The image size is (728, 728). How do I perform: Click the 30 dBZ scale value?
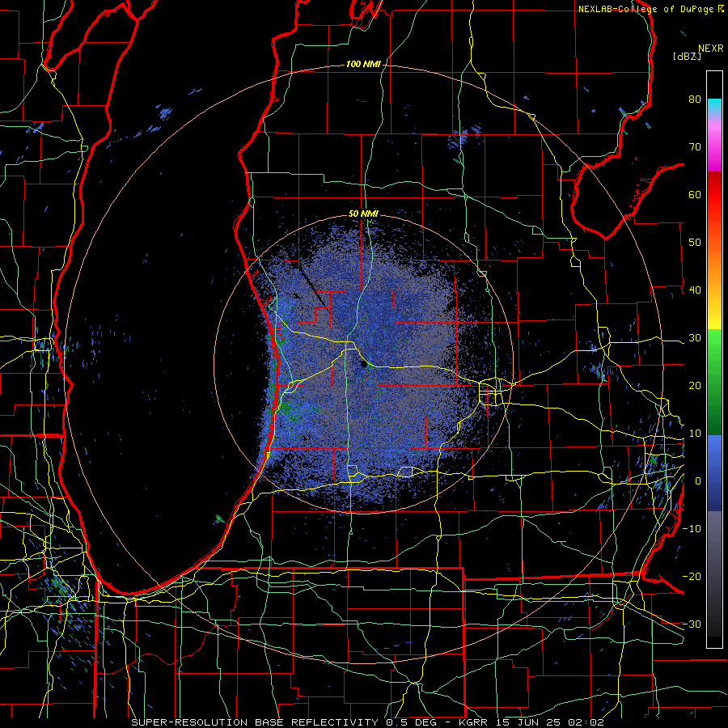(695, 338)
